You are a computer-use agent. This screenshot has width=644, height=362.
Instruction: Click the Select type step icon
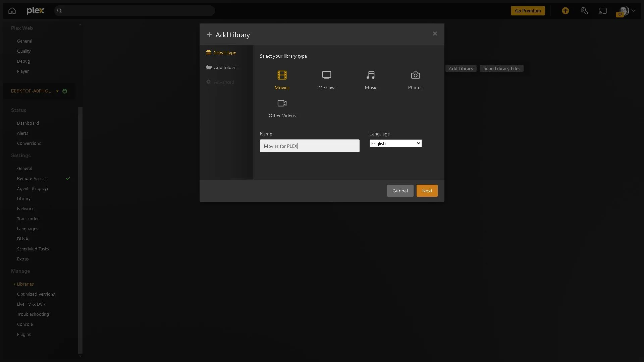209,53
